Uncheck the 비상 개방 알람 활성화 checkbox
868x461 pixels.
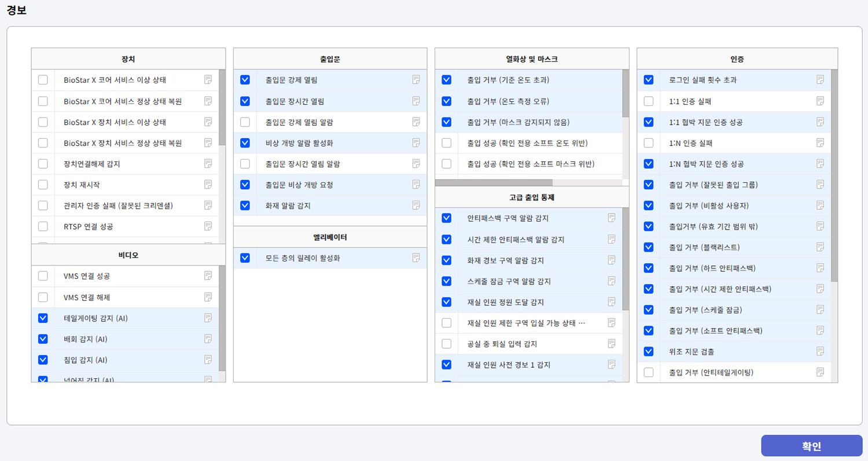[x=245, y=143]
